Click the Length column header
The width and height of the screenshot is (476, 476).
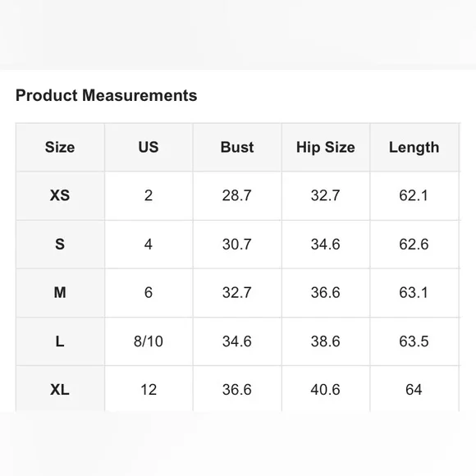point(414,147)
